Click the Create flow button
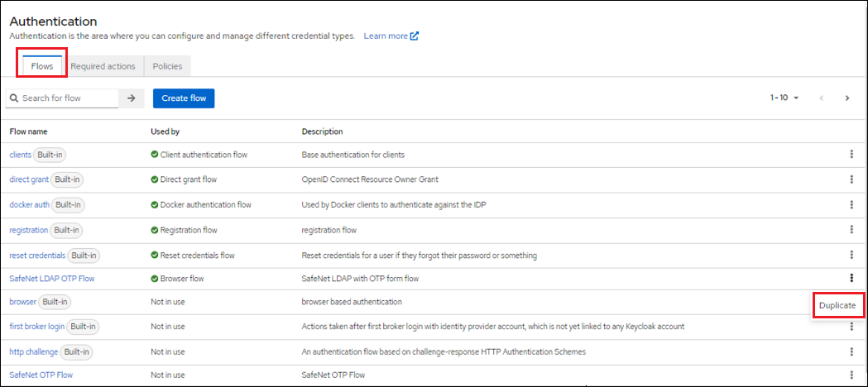 click(x=184, y=98)
